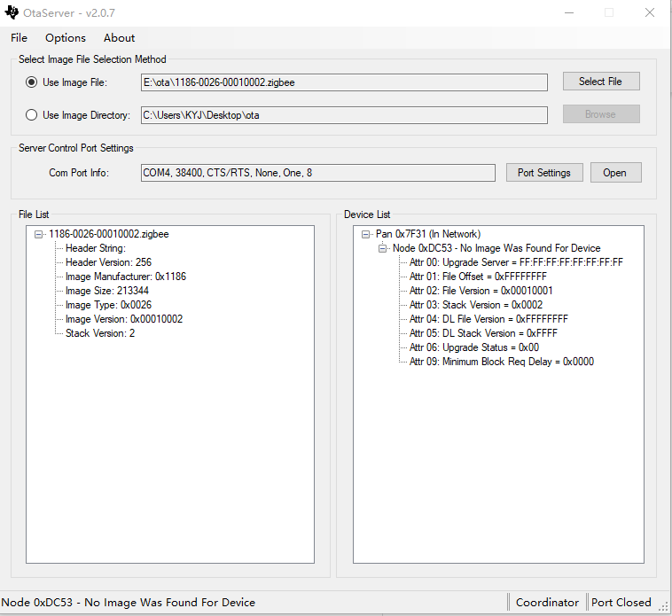Select Pan 0x7F31 (In Network) entry
The width and height of the screenshot is (672, 616).
(x=428, y=234)
